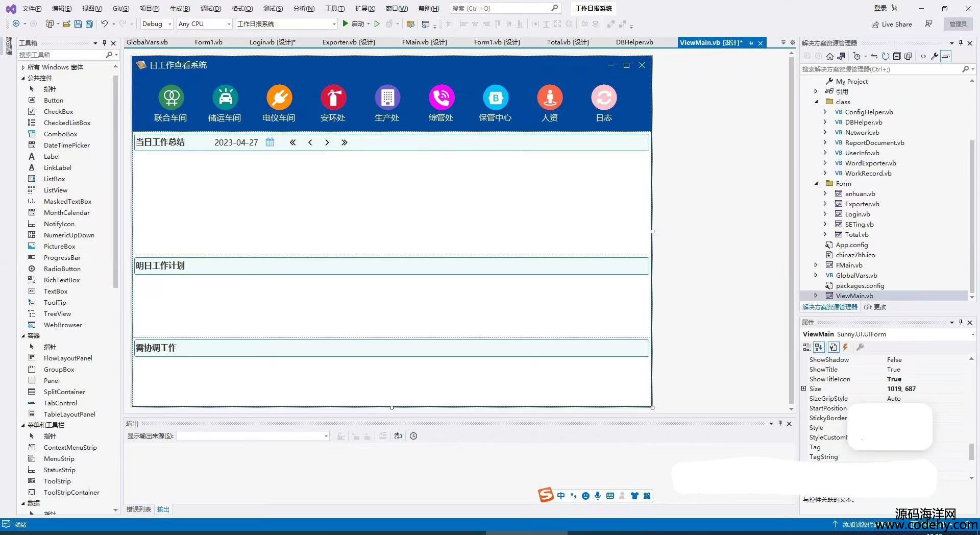Open the 扩展(X) menu

pyautogui.click(x=365, y=8)
